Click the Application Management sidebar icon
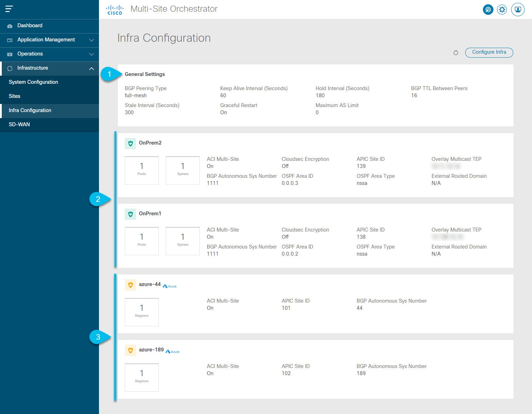The image size is (532, 414). coord(10,40)
